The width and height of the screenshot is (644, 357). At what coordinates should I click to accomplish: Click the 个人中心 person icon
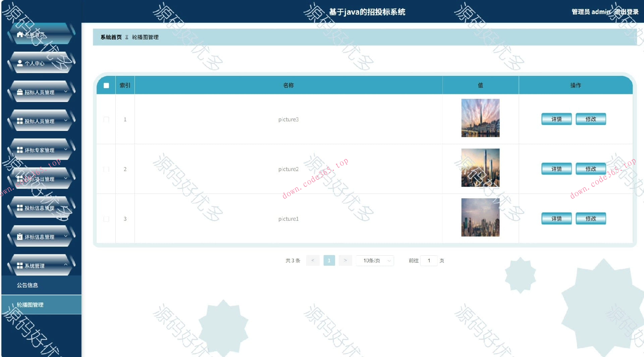(x=19, y=63)
